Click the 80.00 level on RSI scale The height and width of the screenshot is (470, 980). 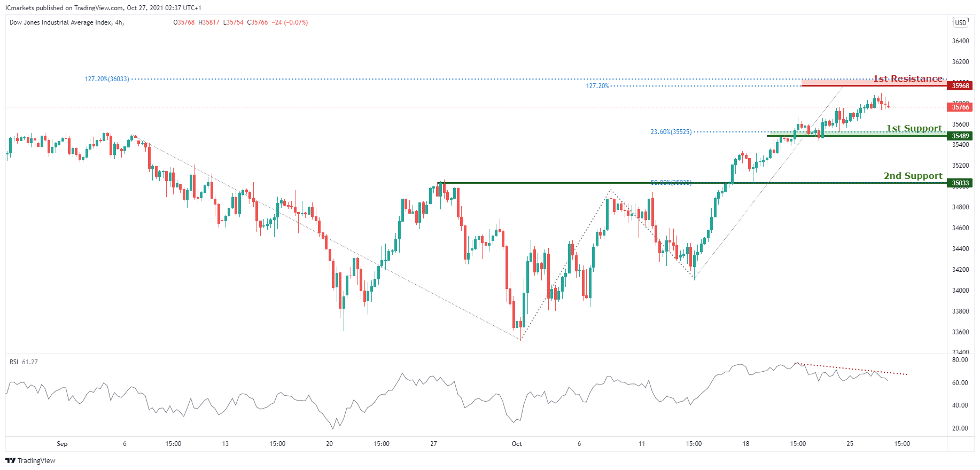(960, 360)
